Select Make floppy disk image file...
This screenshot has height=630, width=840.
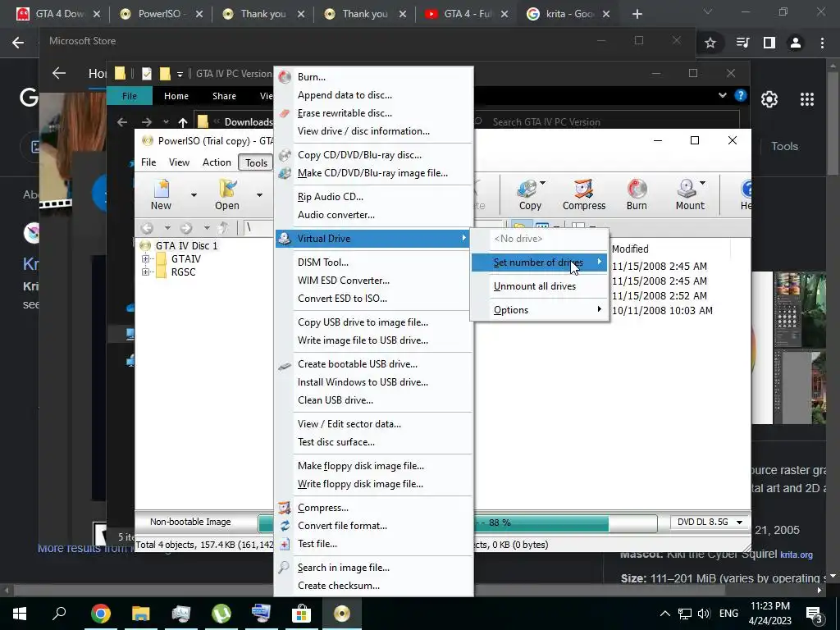tap(374, 466)
